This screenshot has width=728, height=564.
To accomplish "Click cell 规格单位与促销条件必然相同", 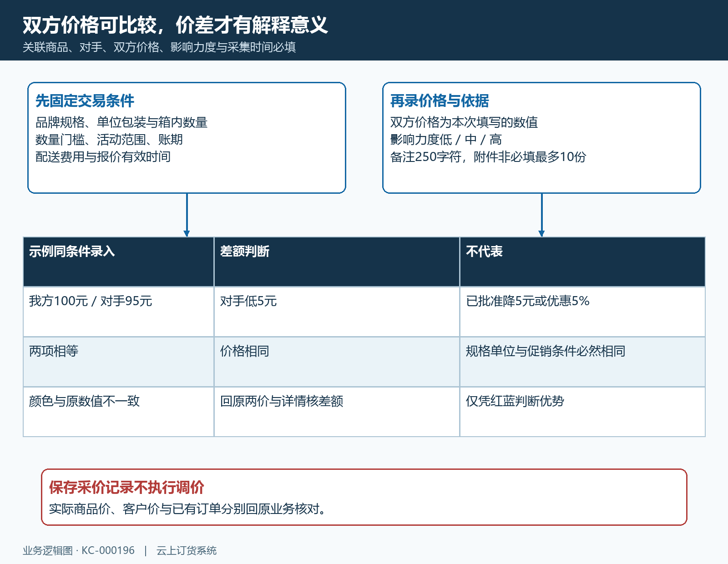I will 582,362.
